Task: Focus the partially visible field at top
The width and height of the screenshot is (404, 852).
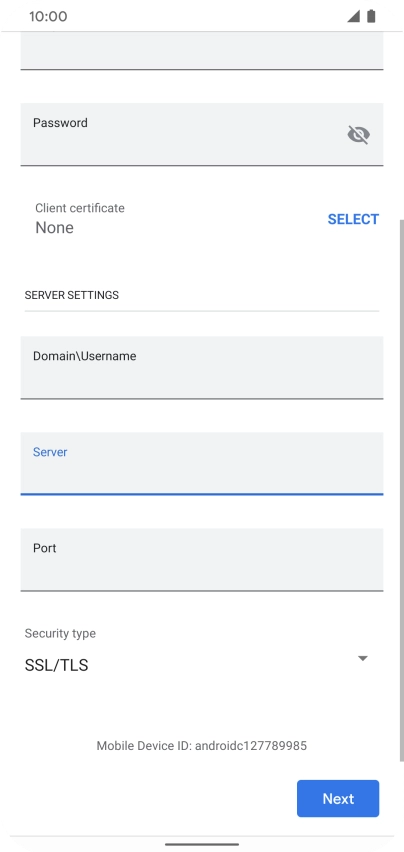Action: 202,51
